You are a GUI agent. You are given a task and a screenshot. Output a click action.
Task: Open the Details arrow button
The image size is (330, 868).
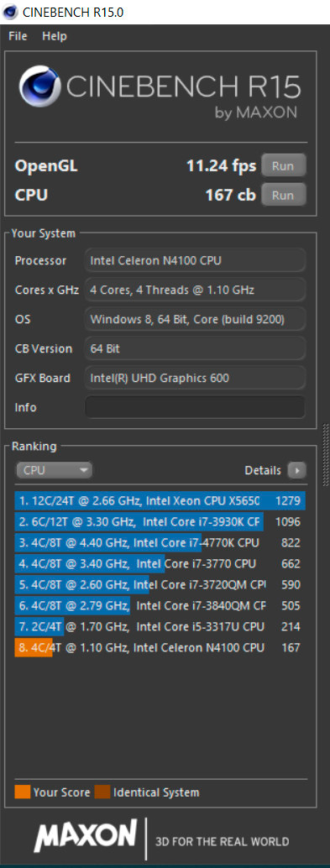pyautogui.click(x=296, y=471)
